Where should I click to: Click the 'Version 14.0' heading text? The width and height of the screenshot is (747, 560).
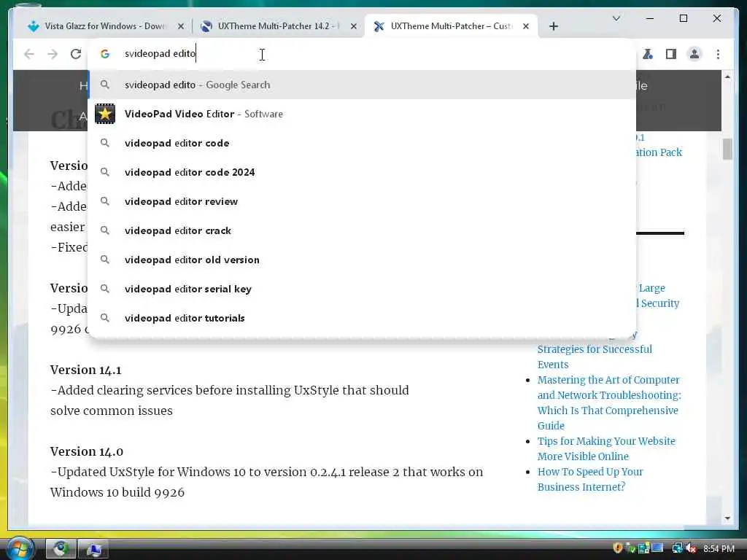(87, 451)
